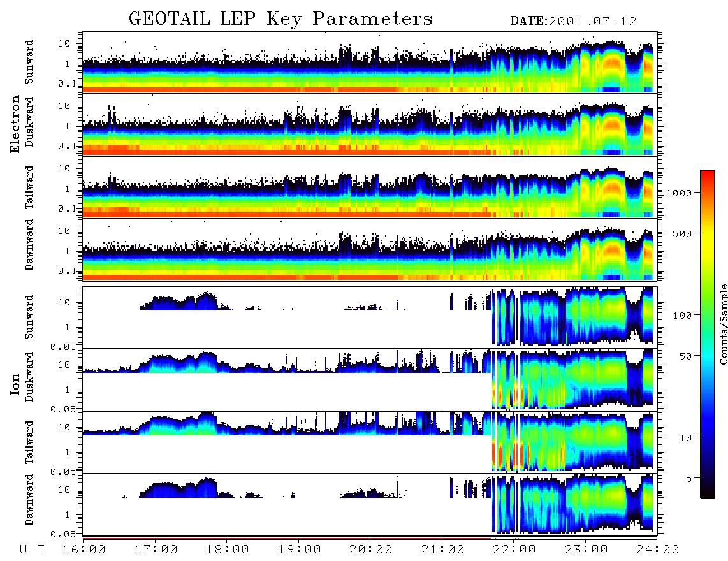
Task: Click the Electron group label
Action: pos(15,124)
